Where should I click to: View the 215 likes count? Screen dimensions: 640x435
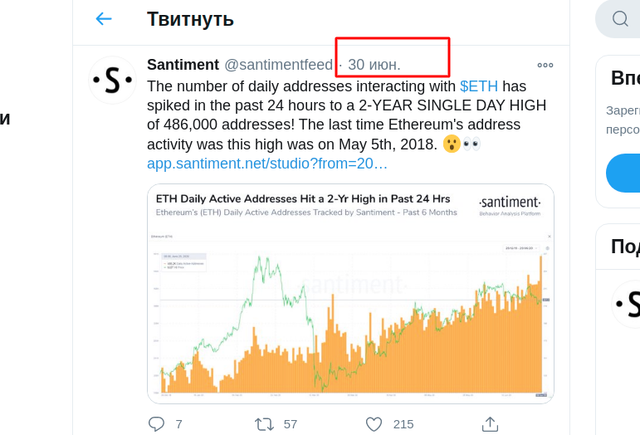pos(403,424)
